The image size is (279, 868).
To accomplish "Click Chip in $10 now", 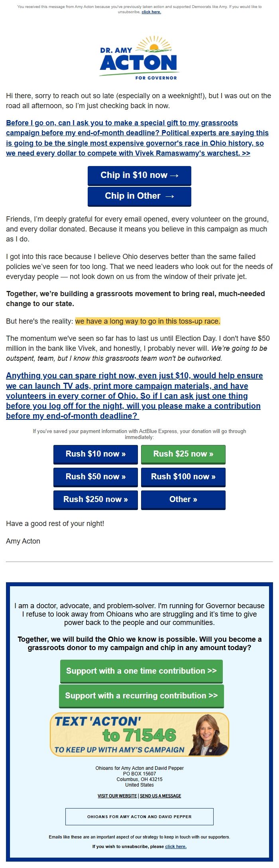I will tap(139, 175).
